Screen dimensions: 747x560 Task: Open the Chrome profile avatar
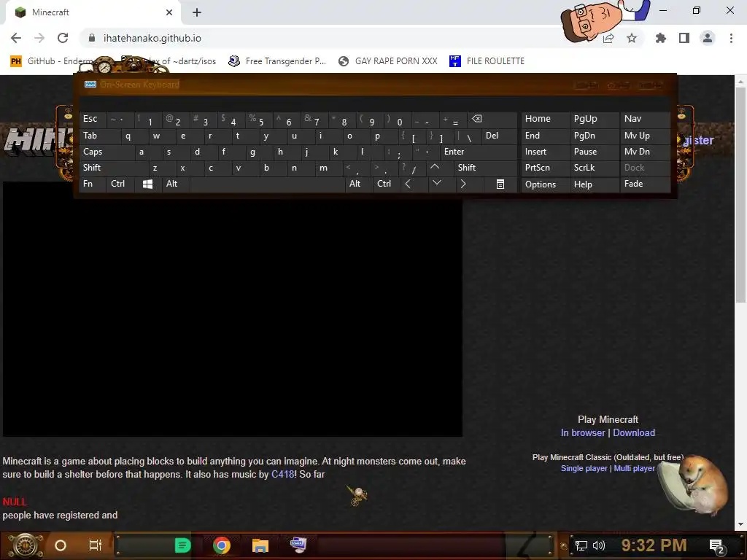click(708, 38)
